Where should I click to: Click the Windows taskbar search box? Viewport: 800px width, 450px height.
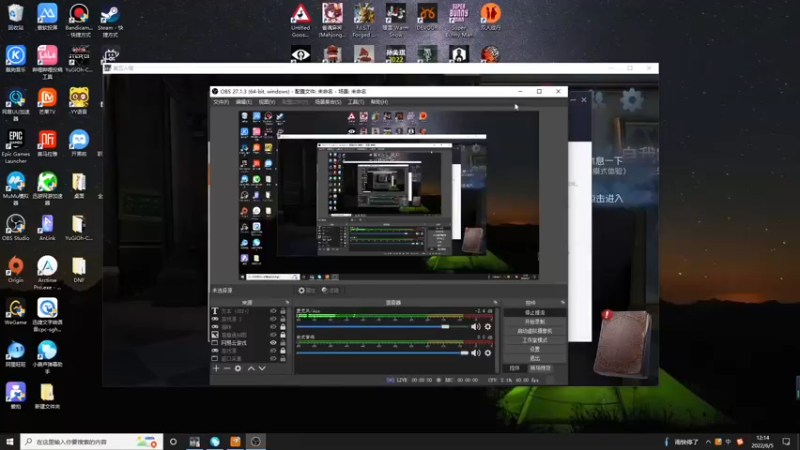tap(92, 442)
